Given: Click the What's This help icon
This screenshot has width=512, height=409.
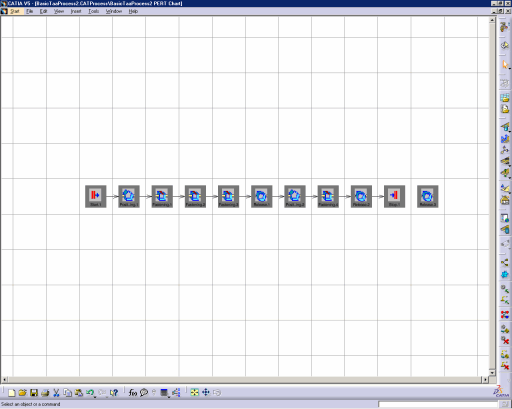Looking at the screenshot, I should (x=114, y=393).
